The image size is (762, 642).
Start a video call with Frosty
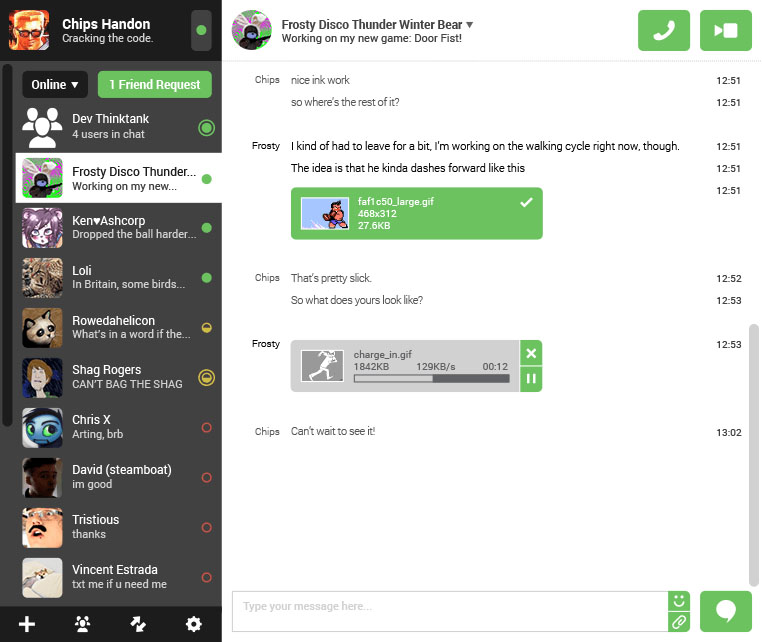point(726,30)
